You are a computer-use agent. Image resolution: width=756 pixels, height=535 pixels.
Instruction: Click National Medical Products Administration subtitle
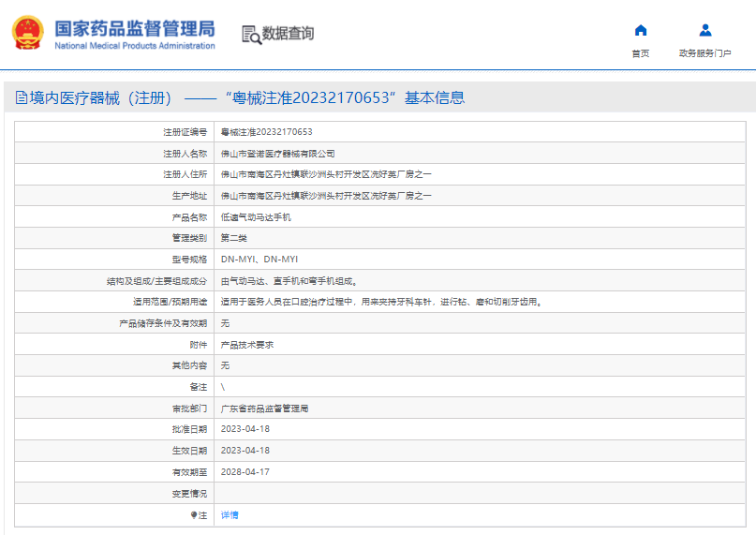pyautogui.click(x=135, y=46)
